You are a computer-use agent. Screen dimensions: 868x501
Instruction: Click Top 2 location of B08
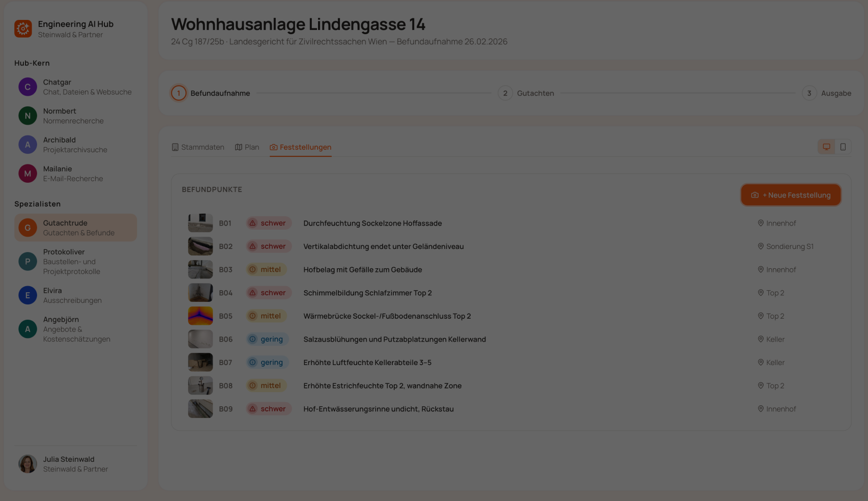point(771,385)
